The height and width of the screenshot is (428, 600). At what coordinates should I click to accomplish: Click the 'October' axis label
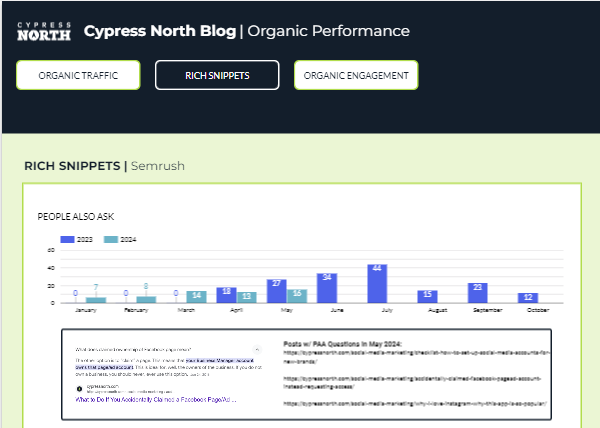(538, 310)
